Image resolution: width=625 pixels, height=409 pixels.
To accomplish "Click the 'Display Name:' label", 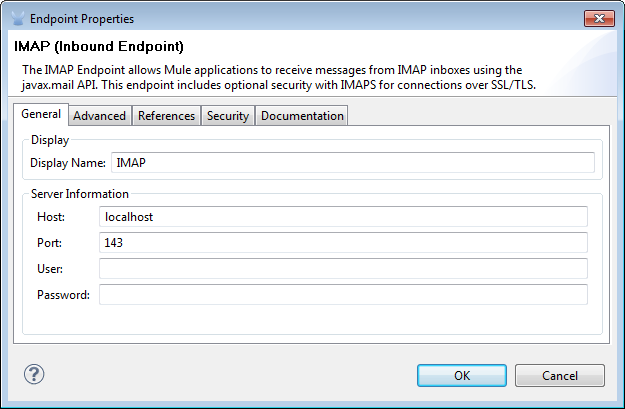I will (x=67, y=163).
